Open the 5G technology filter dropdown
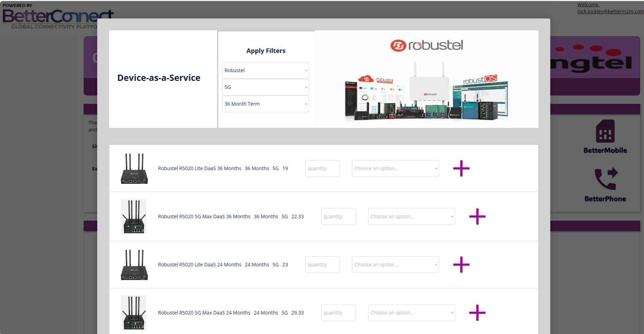Screen dimensions: 644x334 [266, 87]
